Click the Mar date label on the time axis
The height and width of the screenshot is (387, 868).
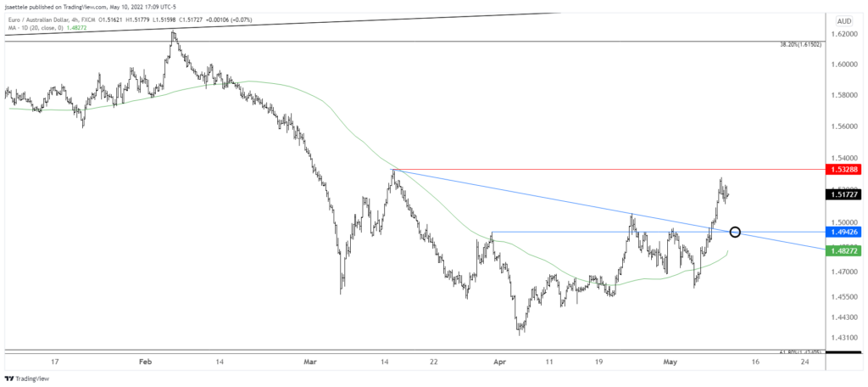click(310, 362)
